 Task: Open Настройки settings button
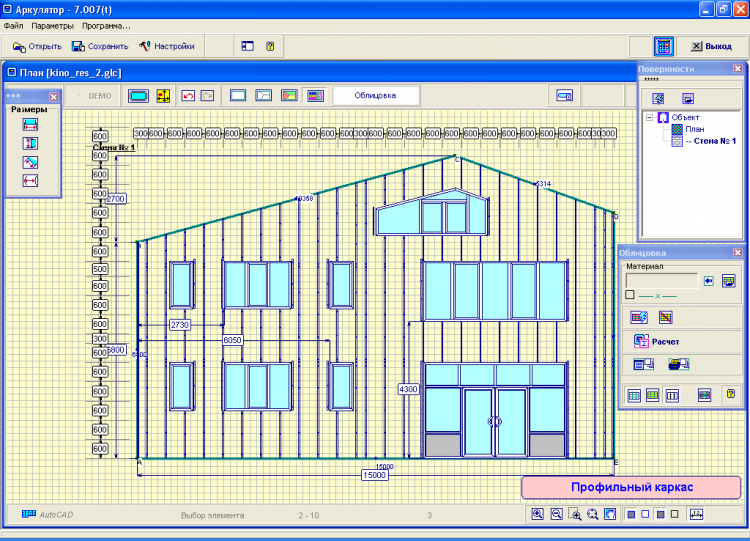[x=166, y=46]
